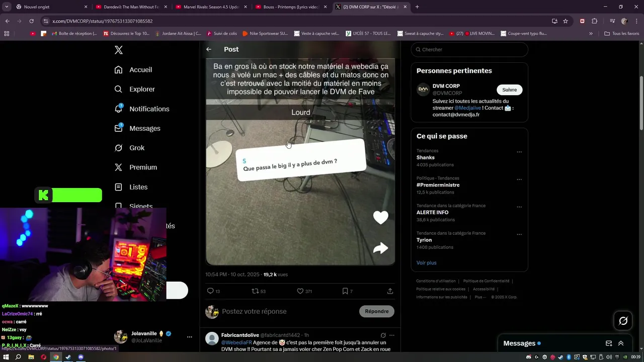Image resolution: width=644 pixels, height=362 pixels.
Task: Click the back arrow beside Post
Action: [209, 49]
